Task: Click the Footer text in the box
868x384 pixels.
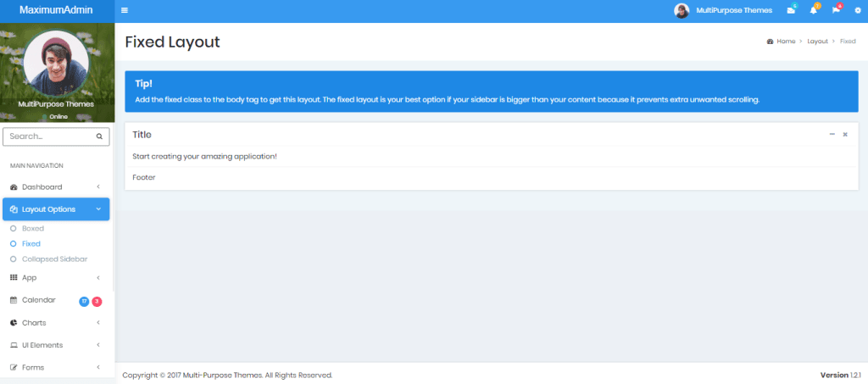Action: (144, 178)
